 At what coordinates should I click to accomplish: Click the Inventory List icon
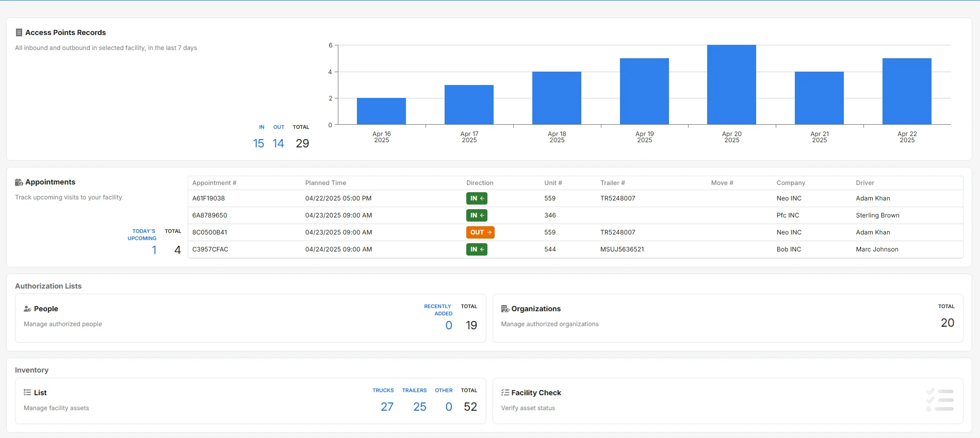[27, 393]
